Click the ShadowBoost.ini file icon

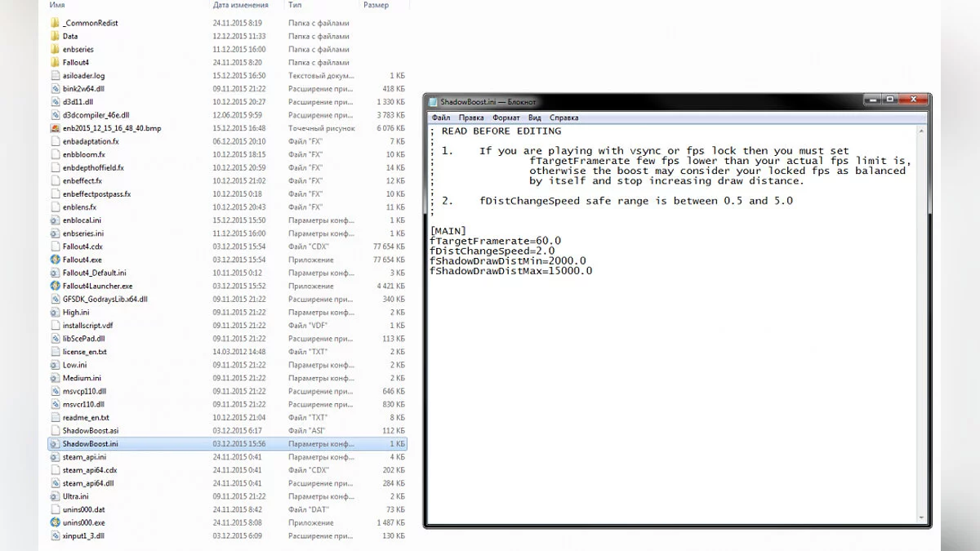click(x=56, y=443)
